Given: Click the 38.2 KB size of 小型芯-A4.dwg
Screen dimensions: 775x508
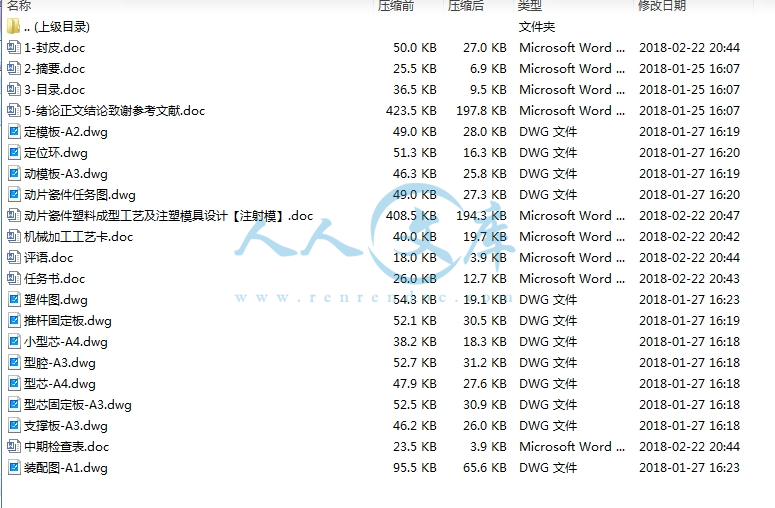Looking at the screenshot, I should [x=415, y=342].
